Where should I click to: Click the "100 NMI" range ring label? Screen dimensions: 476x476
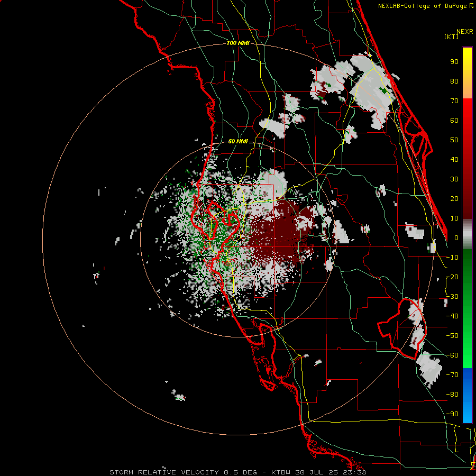tap(238, 43)
